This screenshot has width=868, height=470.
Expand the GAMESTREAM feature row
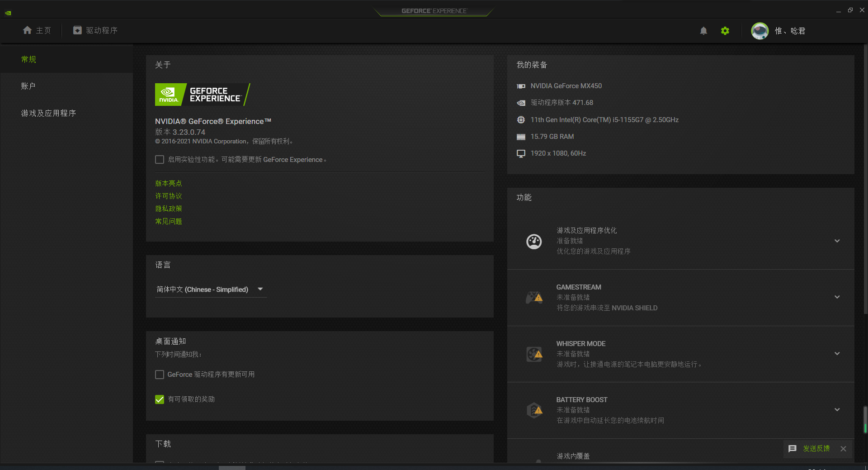(x=837, y=297)
